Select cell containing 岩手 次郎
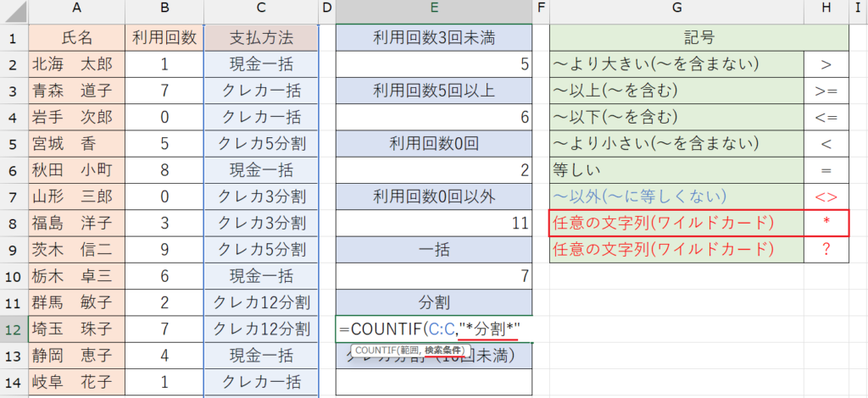This screenshot has width=868, height=398. 77,118
